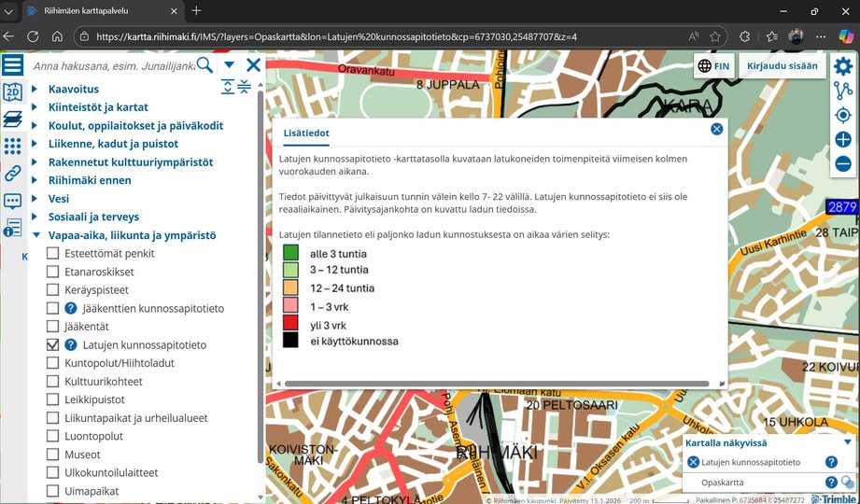Viewport: 860px width, 504px height.
Task: Check the Luontopolut layer
Action: (53, 436)
